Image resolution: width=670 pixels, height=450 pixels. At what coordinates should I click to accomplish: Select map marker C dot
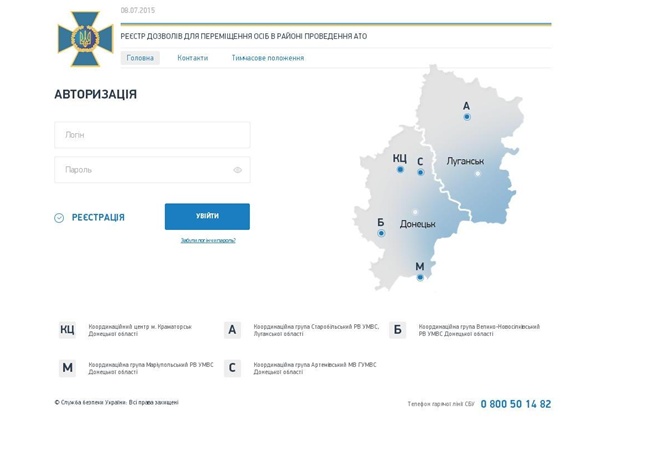pos(420,173)
